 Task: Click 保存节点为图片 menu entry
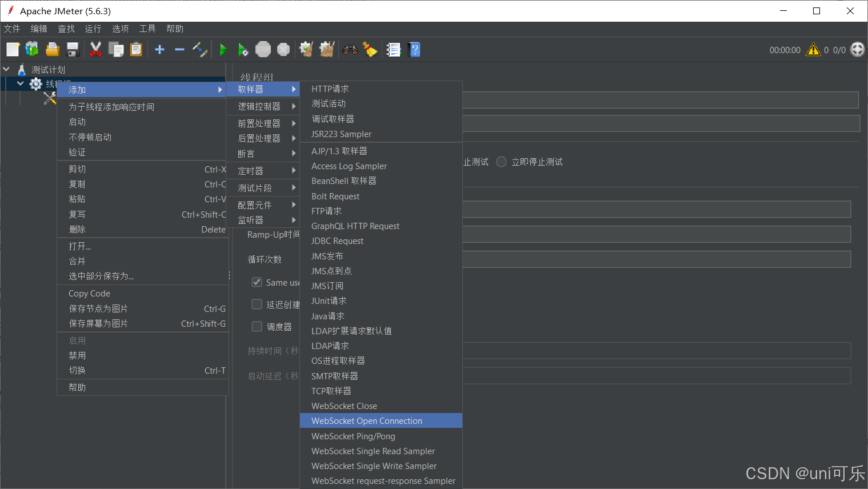point(143,308)
